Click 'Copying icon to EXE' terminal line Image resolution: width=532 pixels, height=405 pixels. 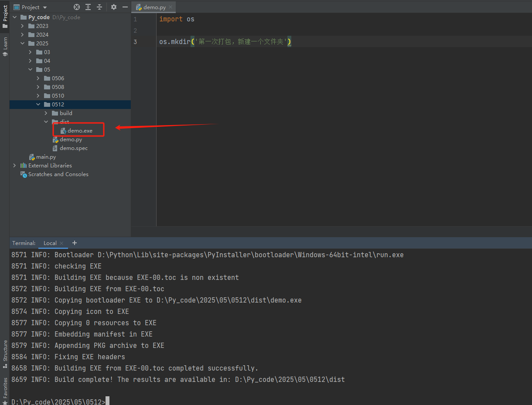pos(70,312)
